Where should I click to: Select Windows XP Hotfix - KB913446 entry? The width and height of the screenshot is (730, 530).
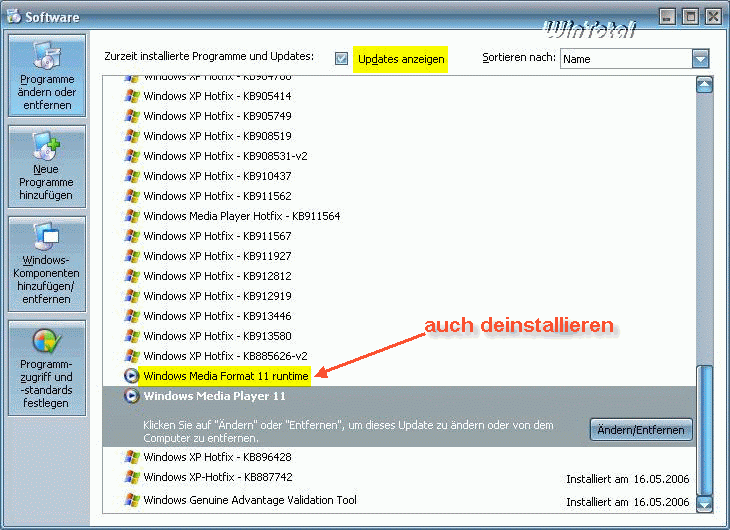(x=217, y=316)
